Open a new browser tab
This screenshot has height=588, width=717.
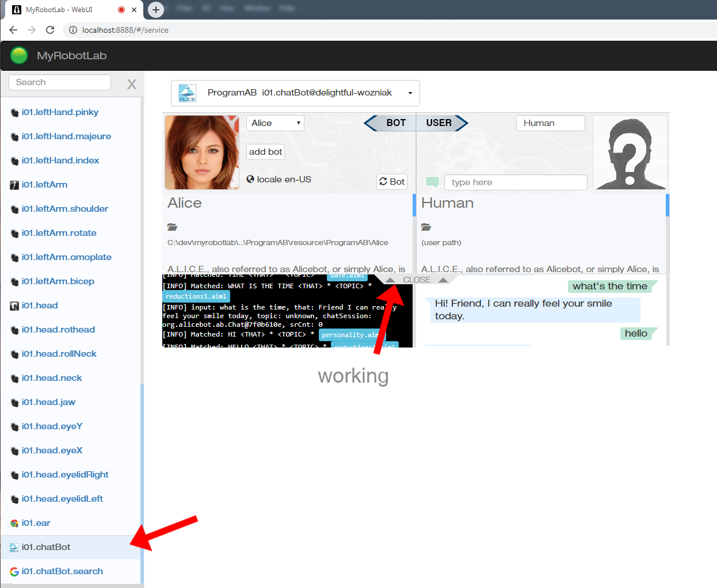(156, 10)
